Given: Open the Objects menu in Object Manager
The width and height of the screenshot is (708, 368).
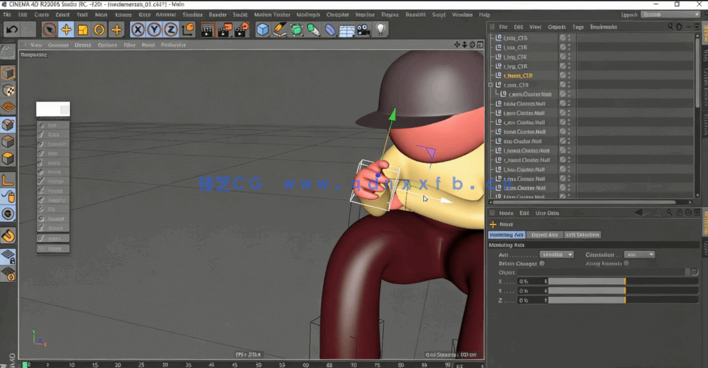Looking at the screenshot, I should [x=557, y=27].
